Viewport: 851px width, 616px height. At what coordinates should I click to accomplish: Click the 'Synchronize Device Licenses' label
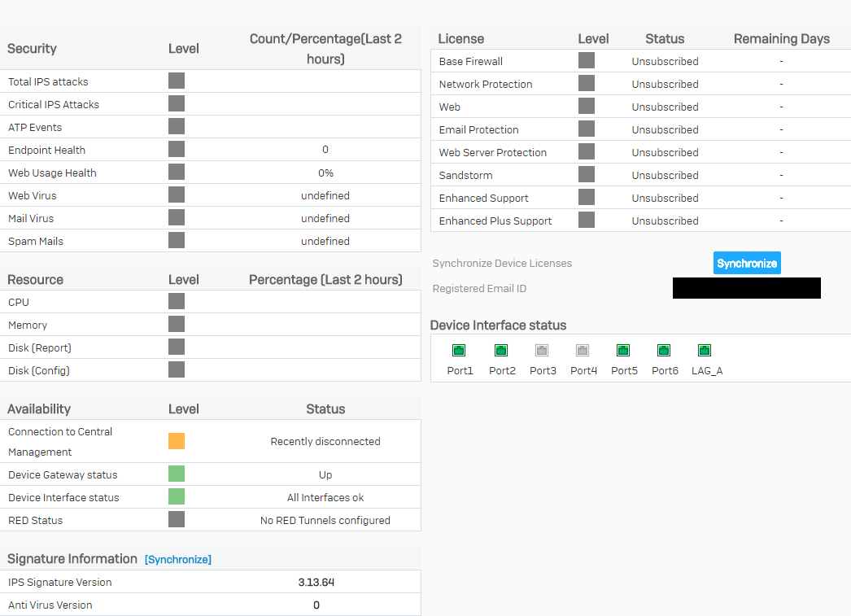502,263
